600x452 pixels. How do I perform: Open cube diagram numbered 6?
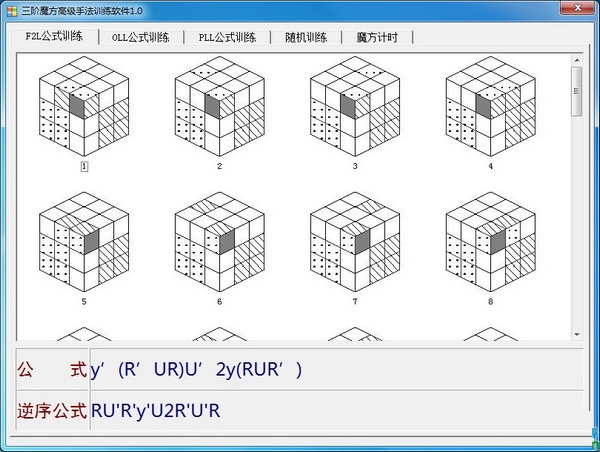pos(219,242)
